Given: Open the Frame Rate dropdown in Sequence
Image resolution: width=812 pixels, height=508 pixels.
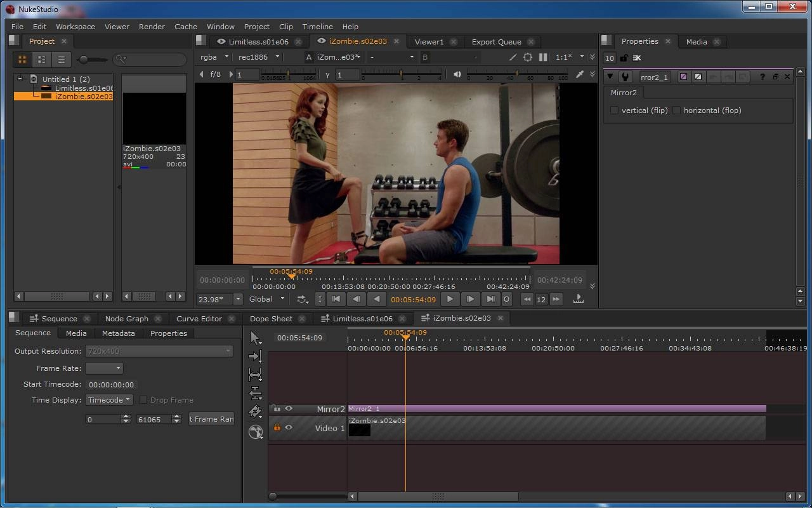Looking at the screenshot, I should pyautogui.click(x=104, y=368).
